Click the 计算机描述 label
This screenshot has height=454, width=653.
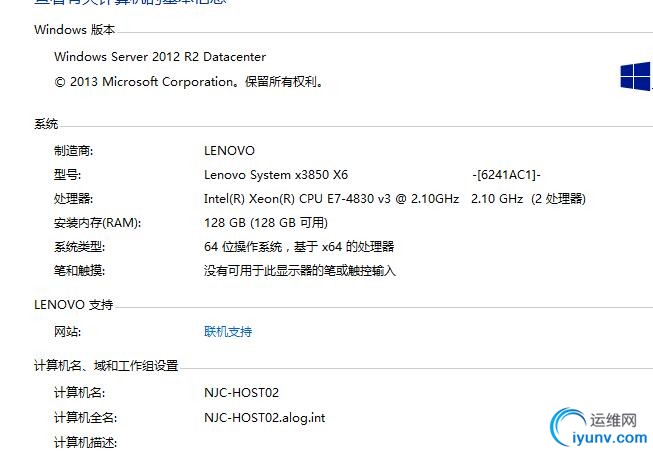click(x=85, y=442)
